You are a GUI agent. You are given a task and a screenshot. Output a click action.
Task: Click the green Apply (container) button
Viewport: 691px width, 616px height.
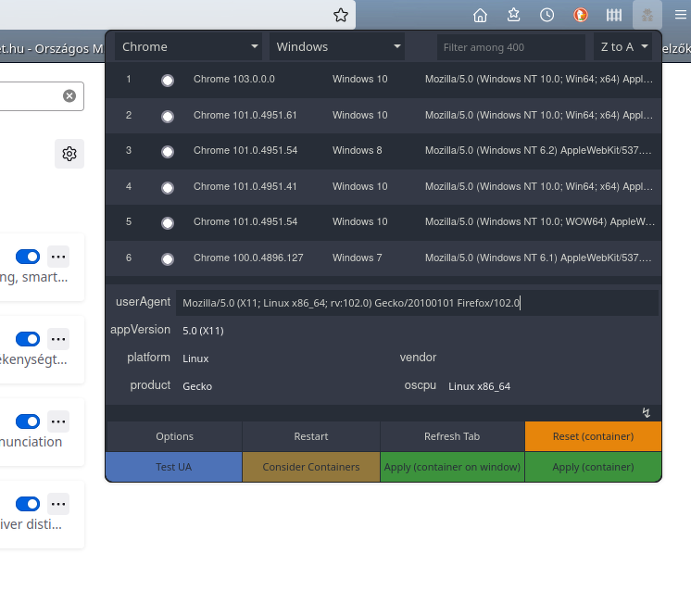(593, 467)
